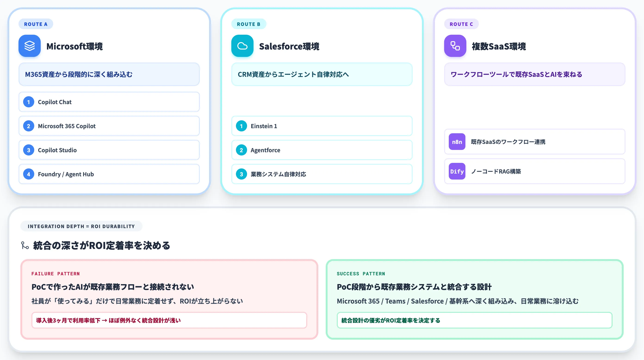Image resolution: width=644 pixels, height=360 pixels.
Task: Click the 統合の深さがROI定着率を決める heading
Action: coord(102,245)
